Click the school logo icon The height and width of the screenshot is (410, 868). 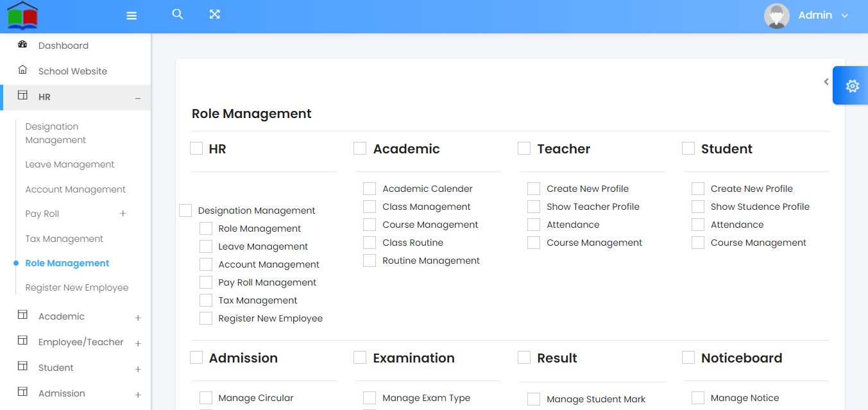(x=22, y=15)
